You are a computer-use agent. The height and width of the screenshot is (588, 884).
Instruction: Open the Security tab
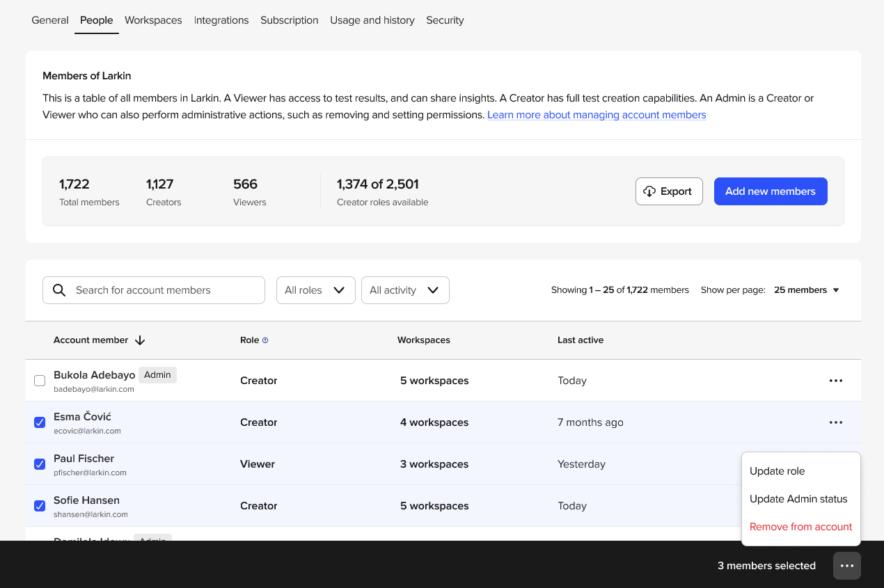tap(445, 20)
